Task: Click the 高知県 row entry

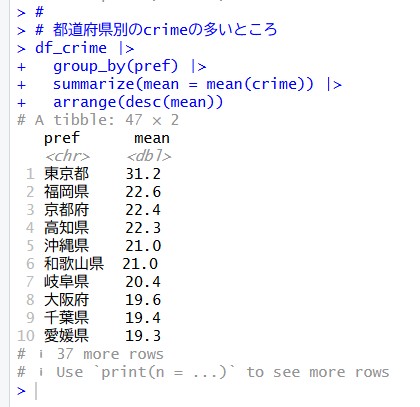Action: click(66, 228)
